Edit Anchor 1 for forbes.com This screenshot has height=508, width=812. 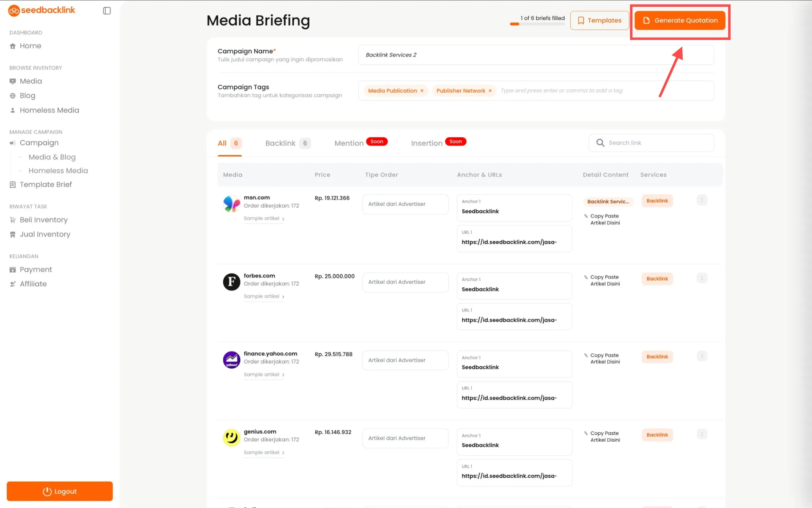click(514, 286)
